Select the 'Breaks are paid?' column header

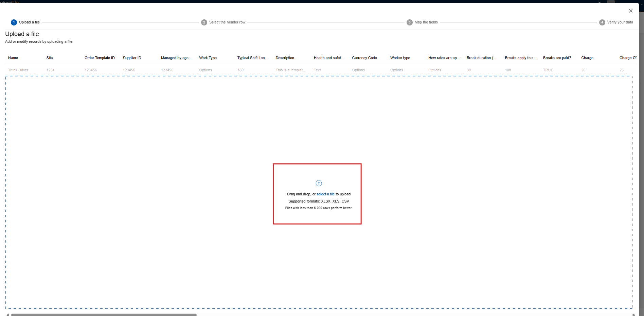[x=557, y=58]
